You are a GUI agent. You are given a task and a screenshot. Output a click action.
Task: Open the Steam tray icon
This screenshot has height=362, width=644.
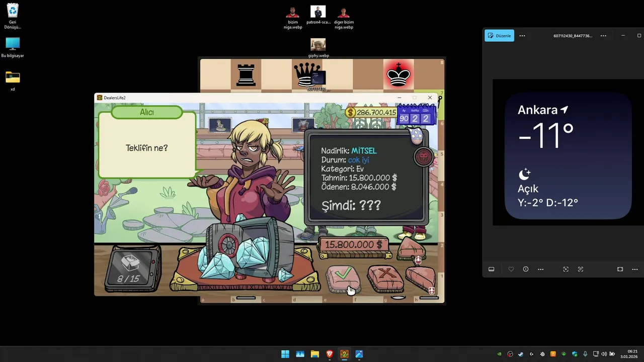pyautogui.click(x=521, y=354)
